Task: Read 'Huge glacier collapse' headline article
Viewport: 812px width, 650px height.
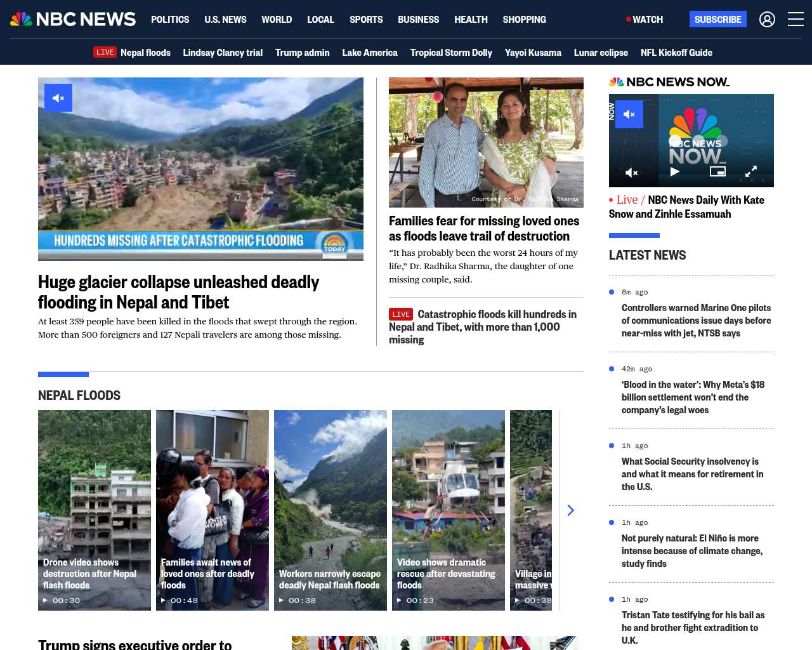Action: (x=178, y=292)
